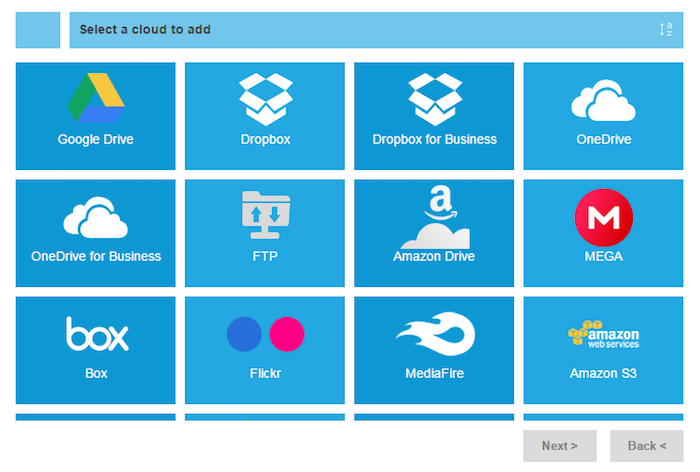
Task: Click the "Select a cloud to add" header
Action: [145, 30]
